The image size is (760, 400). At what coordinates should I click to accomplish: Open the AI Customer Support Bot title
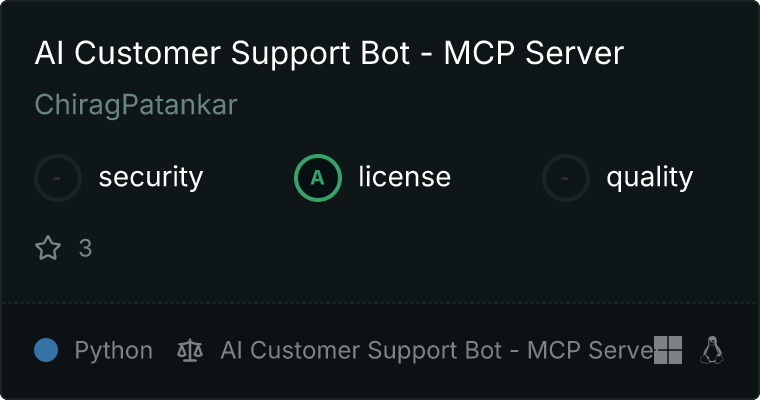329,53
